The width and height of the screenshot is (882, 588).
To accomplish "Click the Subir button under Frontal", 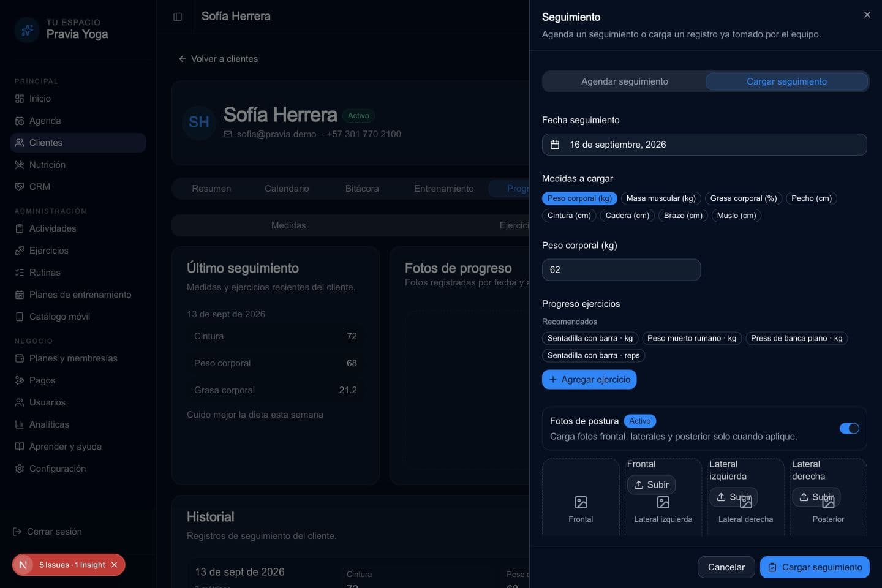I will (651, 484).
